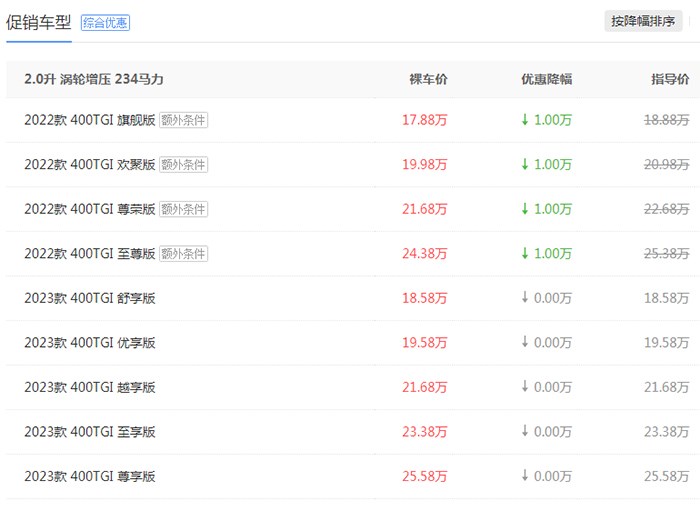Click green down arrow in 尊荣版 row
This screenshot has height=511, width=700.
pos(525,208)
